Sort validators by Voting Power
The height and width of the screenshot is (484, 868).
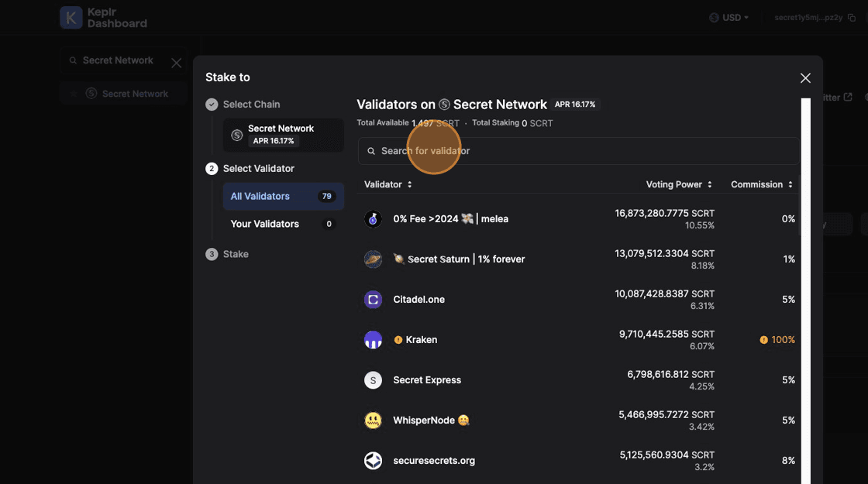(x=678, y=184)
